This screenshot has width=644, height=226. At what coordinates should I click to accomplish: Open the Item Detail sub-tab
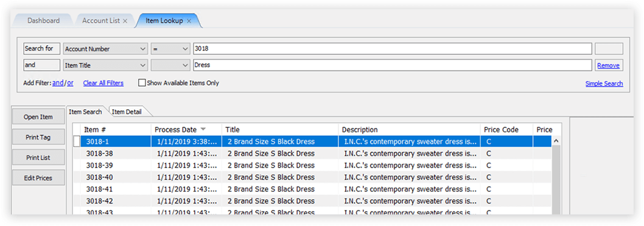click(127, 111)
